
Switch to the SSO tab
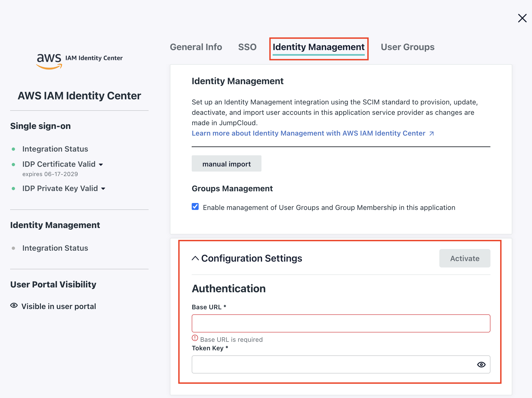click(x=247, y=47)
